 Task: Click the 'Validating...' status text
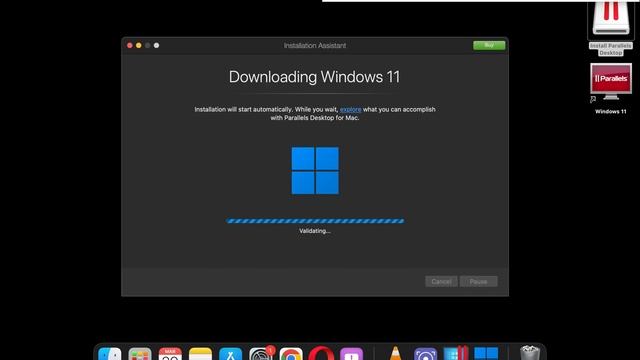(315, 231)
